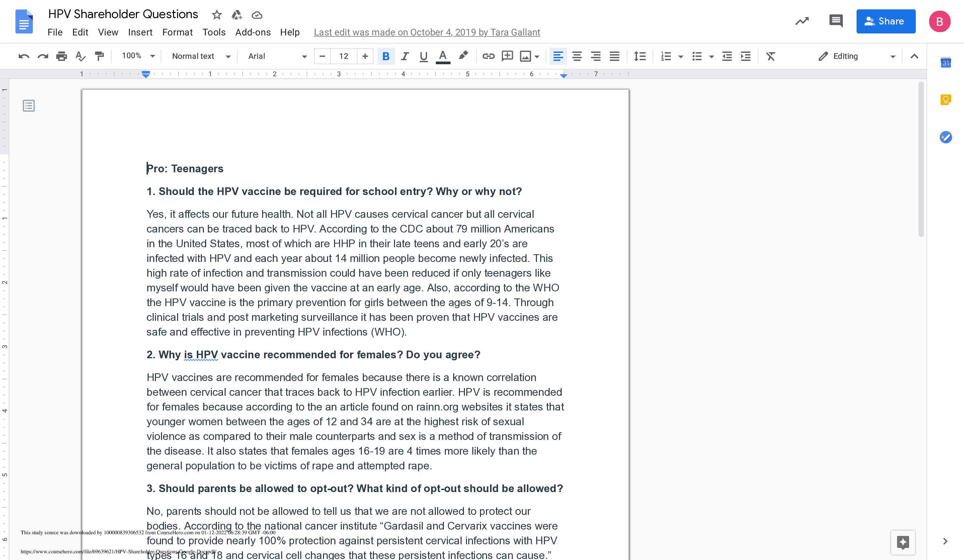Viewport: 964px width, 560px height.
Task: Click the vertical scrollbar thumb
Action: pos(920,159)
